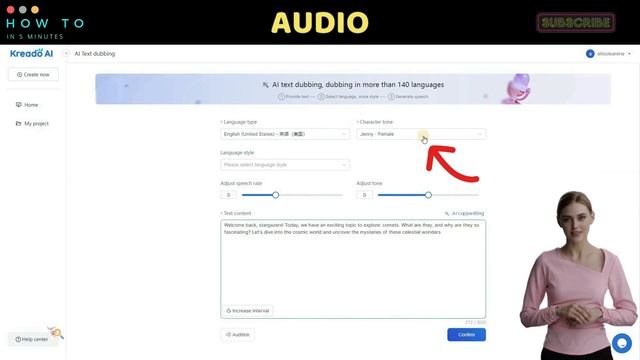The width and height of the screenshot is (640, 360).
Task: Click the Audition button
Action: [238, 335]
